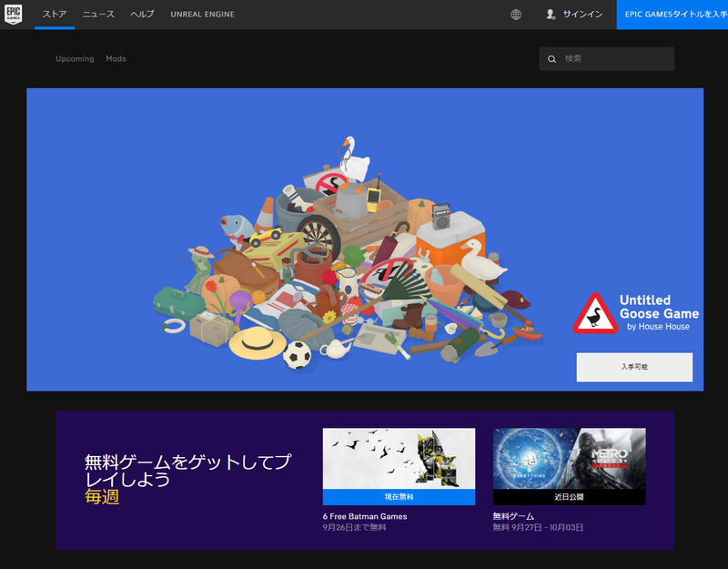This screenshot has width=728, height=569.
Task: Open the Everything and Metro thumbnail
Action: 570,459
